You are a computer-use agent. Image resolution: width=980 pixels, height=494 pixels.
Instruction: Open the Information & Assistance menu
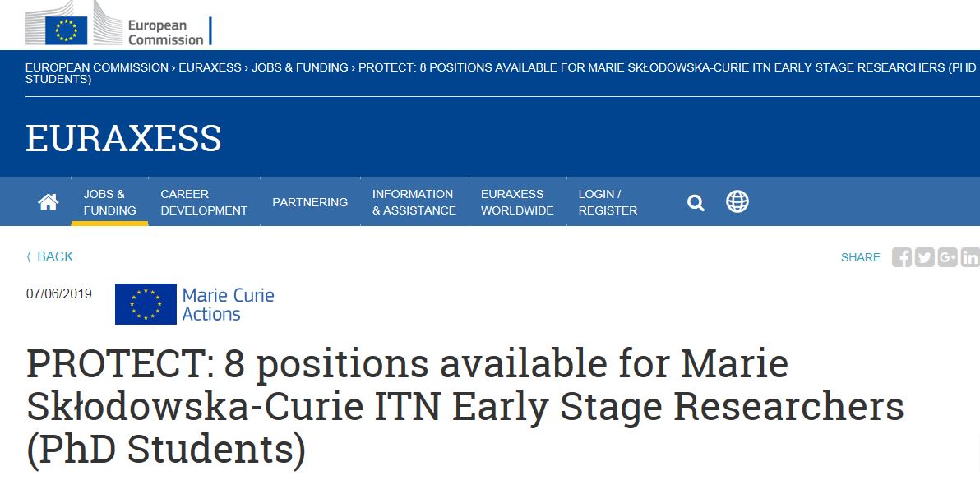[414, 202]
